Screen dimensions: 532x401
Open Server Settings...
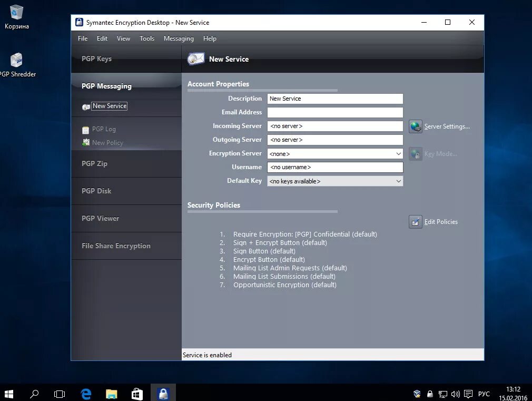point(447,126)
